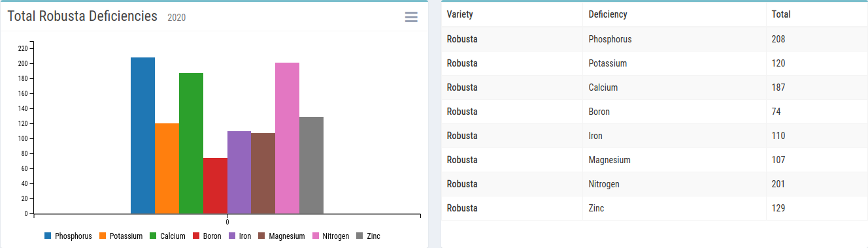
Task: Click the gray Zinc bar
Action: pos(311,165)
